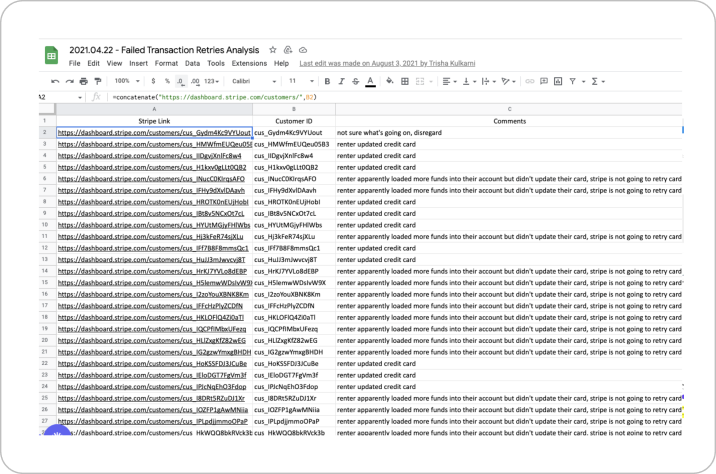Open text rotation dropdown
The width and height of the screenshot is (716, 474).
(508, 81)
